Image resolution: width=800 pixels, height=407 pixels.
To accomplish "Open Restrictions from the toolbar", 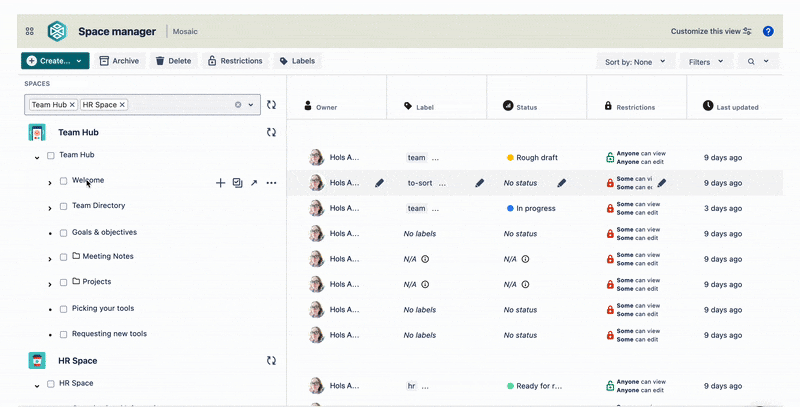I will (235, 61).
